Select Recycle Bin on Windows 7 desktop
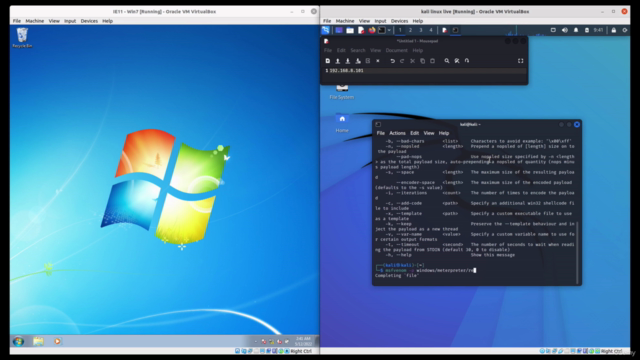The height and width of the screenshot is (360, 640). pos(22,38)
